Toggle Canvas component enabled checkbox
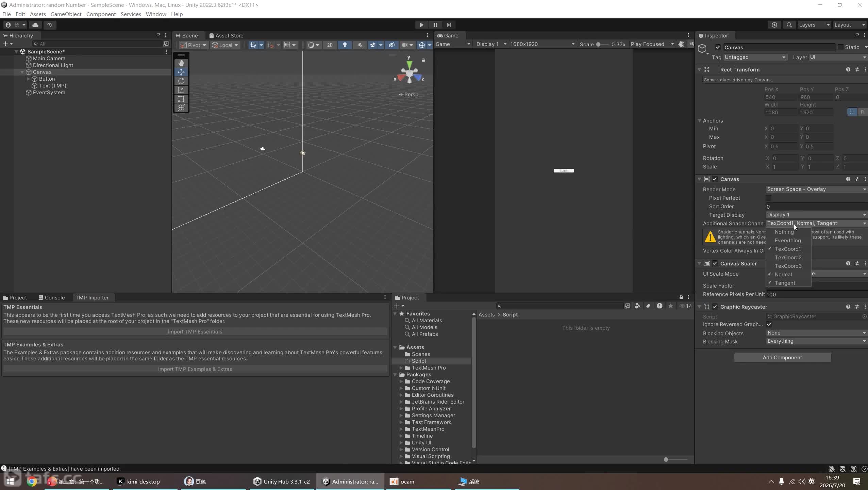The height and width of the screenshot is (490, 868). click(715, 179)
